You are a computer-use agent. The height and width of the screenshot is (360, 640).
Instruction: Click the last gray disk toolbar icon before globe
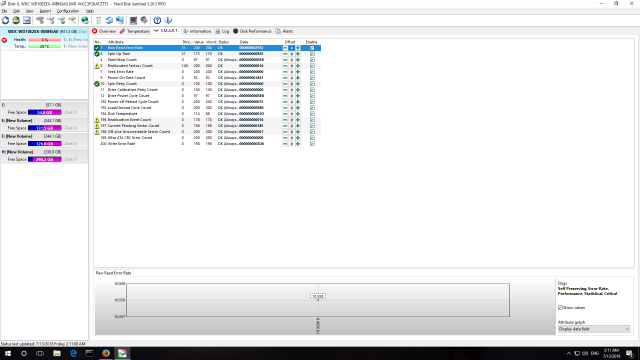pyautogui.click(x=72, y=20)
